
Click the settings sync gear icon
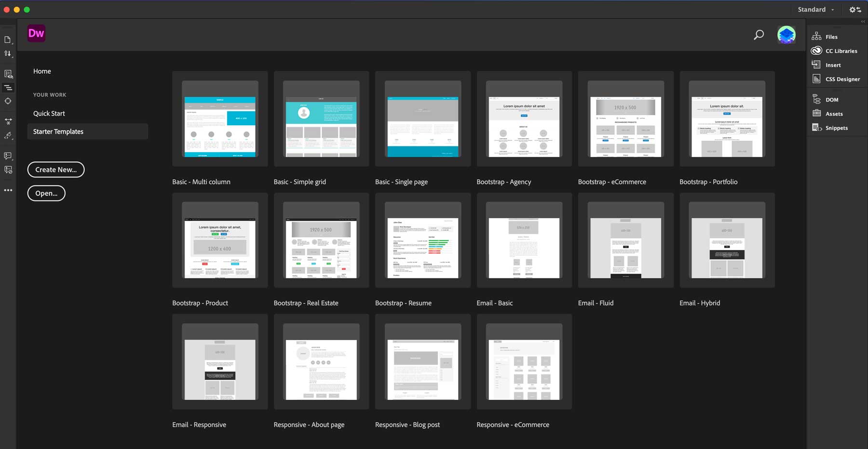[855, 9]
